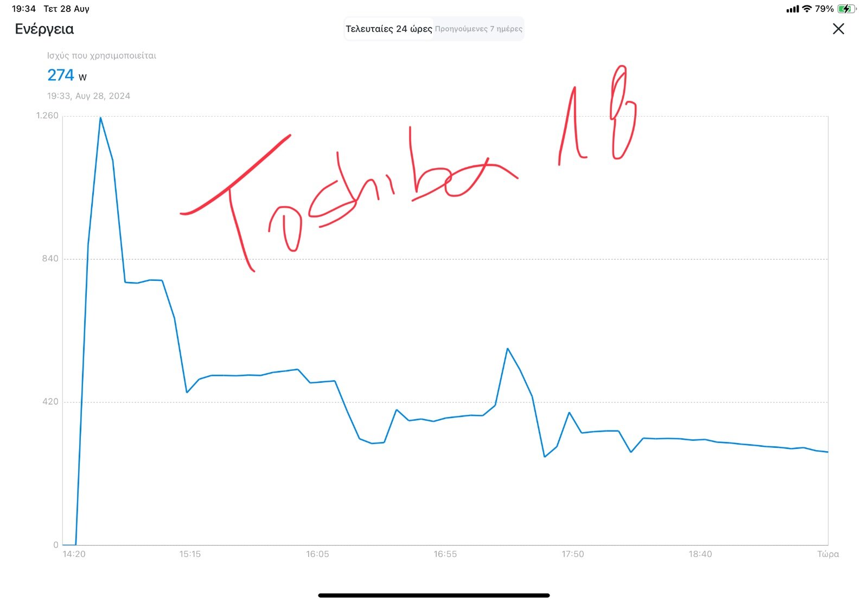
Task: Tap the Τετ 28 Αυγ date
Action: (66, 9)
